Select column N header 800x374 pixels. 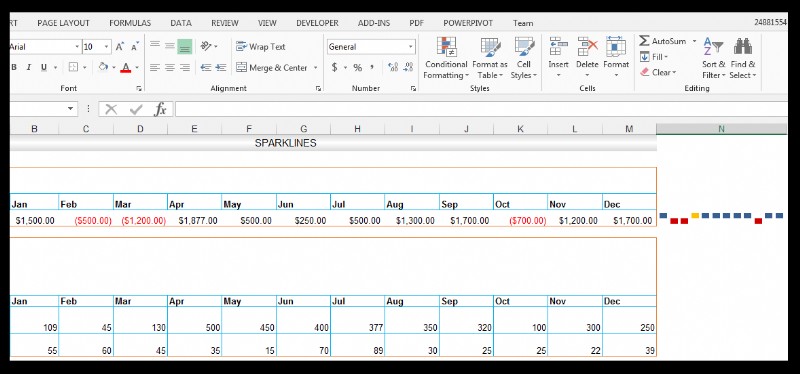click(x=721, y=129)
